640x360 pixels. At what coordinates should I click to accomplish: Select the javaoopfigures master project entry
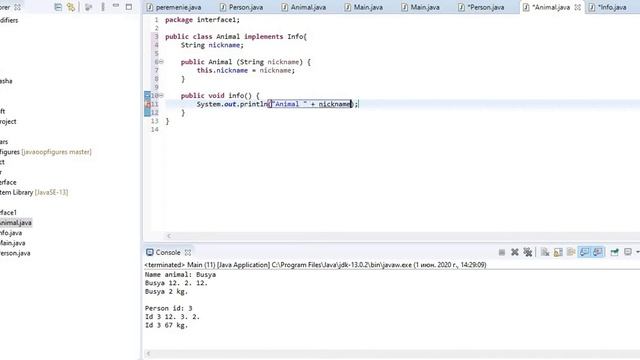pyautogui.click(x=46, y=152)
